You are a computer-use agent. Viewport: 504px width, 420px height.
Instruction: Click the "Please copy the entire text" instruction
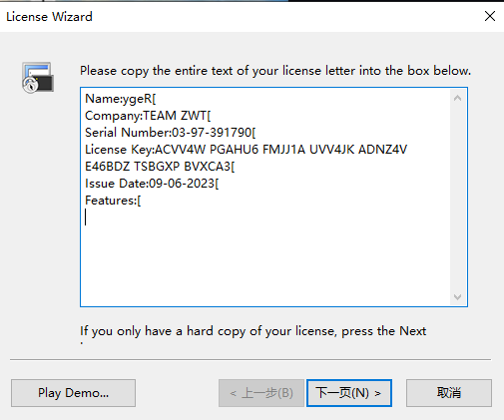[x=275, y=71]
